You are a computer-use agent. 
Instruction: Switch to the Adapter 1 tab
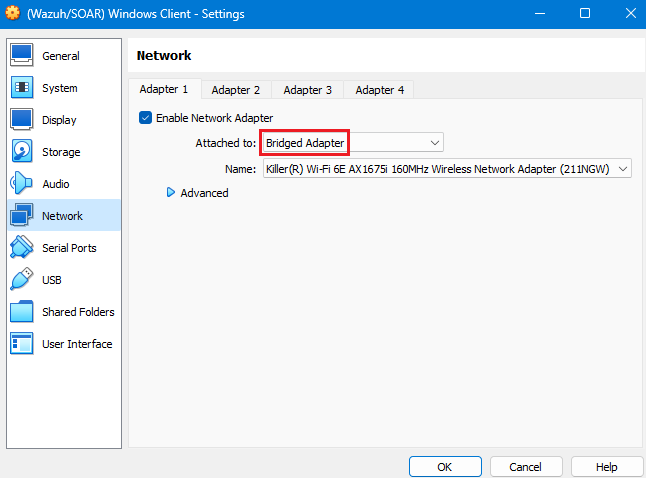click(x=164, y=89)
